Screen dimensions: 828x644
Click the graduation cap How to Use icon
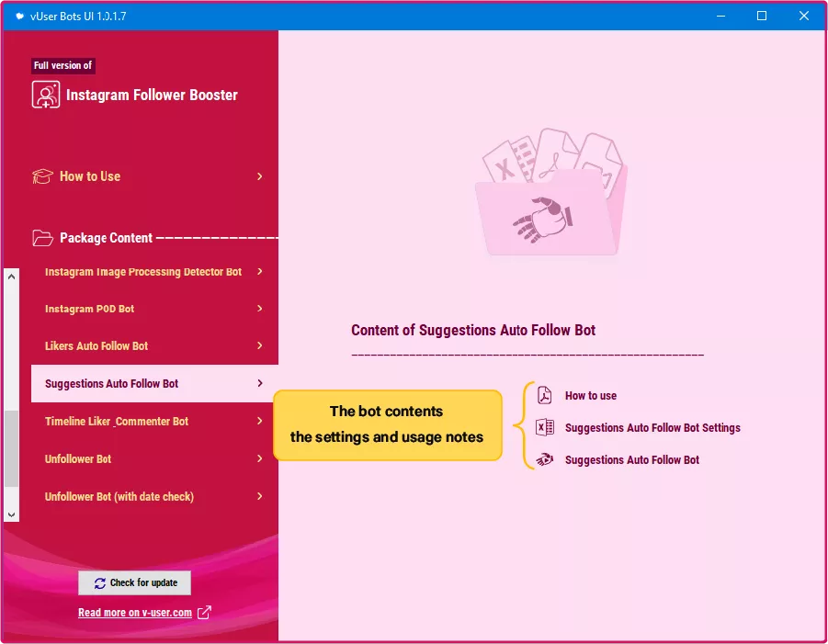(x=42, y=176)
